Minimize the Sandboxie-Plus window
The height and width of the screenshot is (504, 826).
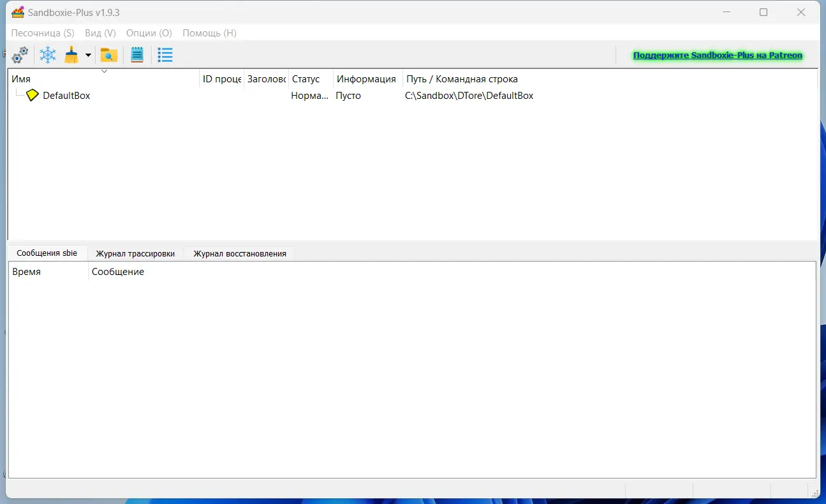click(726, 12)
